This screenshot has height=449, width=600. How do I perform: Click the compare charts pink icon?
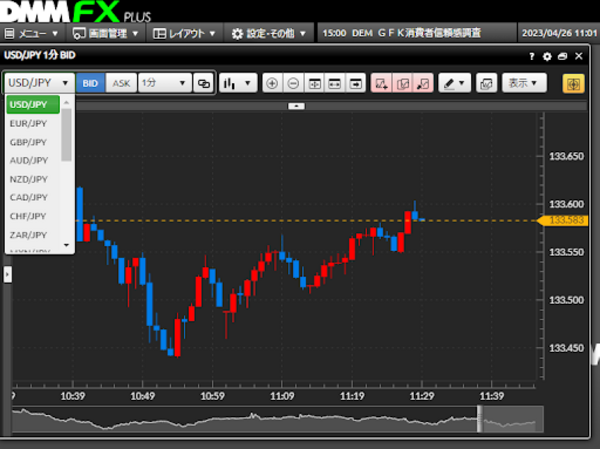click(x=402, y=83)
